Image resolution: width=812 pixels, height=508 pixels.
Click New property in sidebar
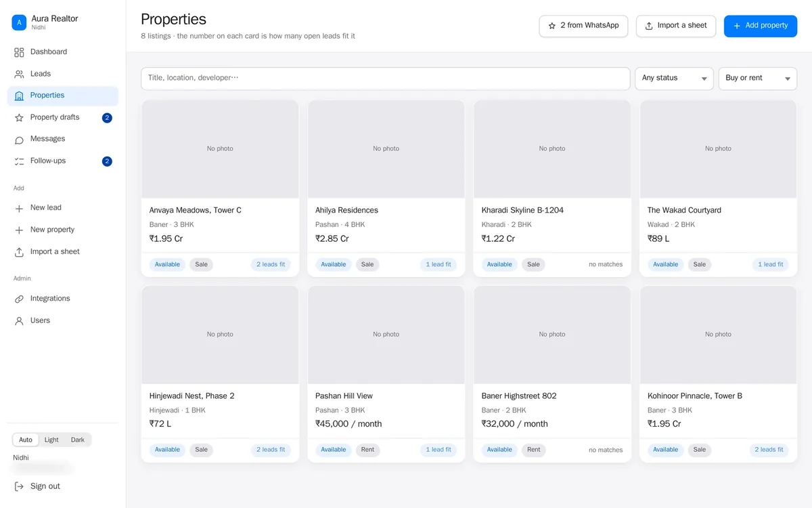pyautogui.click(x=63, y=230)
